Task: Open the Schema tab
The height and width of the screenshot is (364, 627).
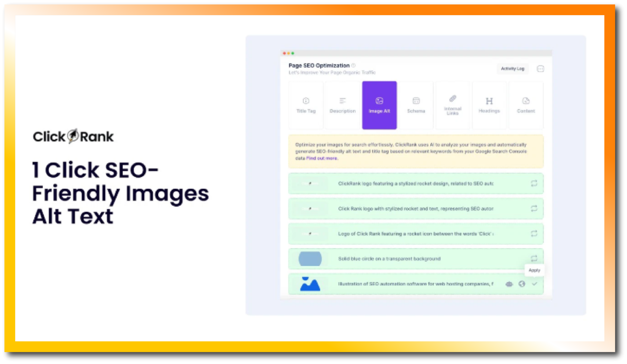Action: click(x=416, y=105)
